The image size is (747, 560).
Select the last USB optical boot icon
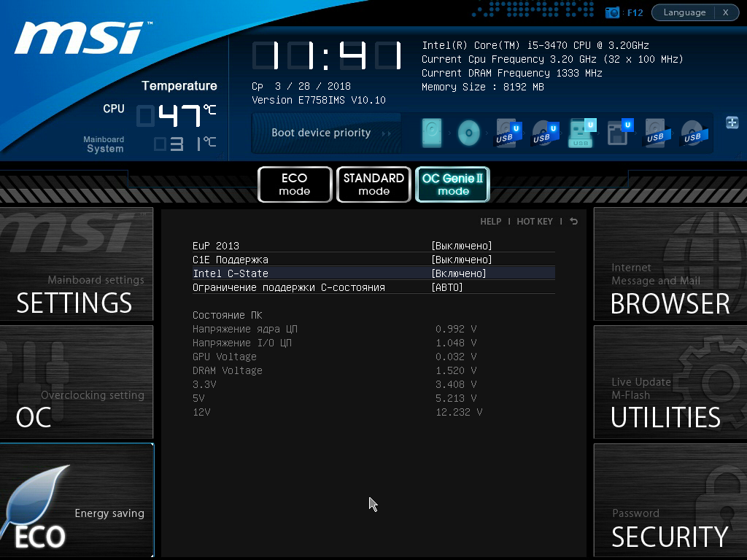(694, 133)
